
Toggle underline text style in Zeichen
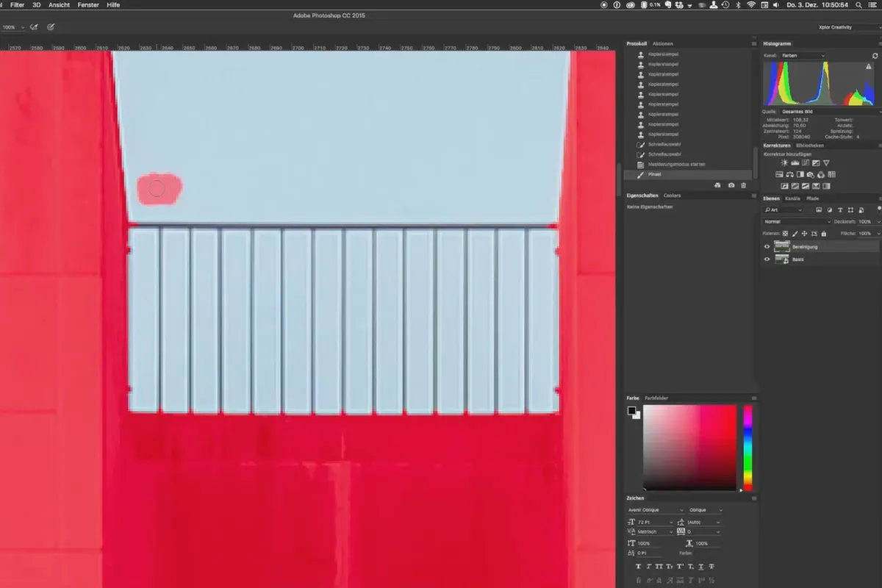click(x=703, y=567)
